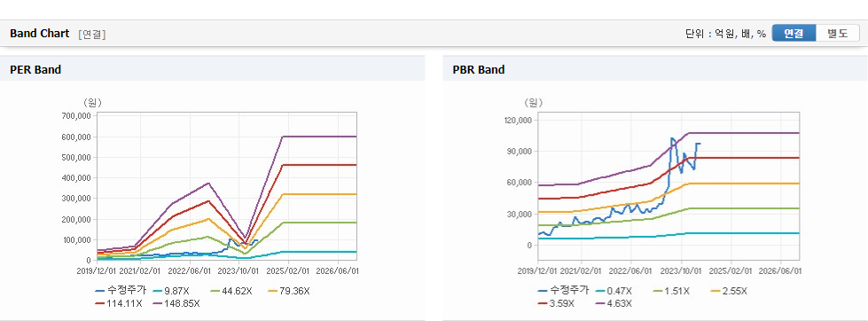Click 2021/02/01 date label in PBR chart
The height and width of the screenshot is (321, 868).
click(582, 271)
